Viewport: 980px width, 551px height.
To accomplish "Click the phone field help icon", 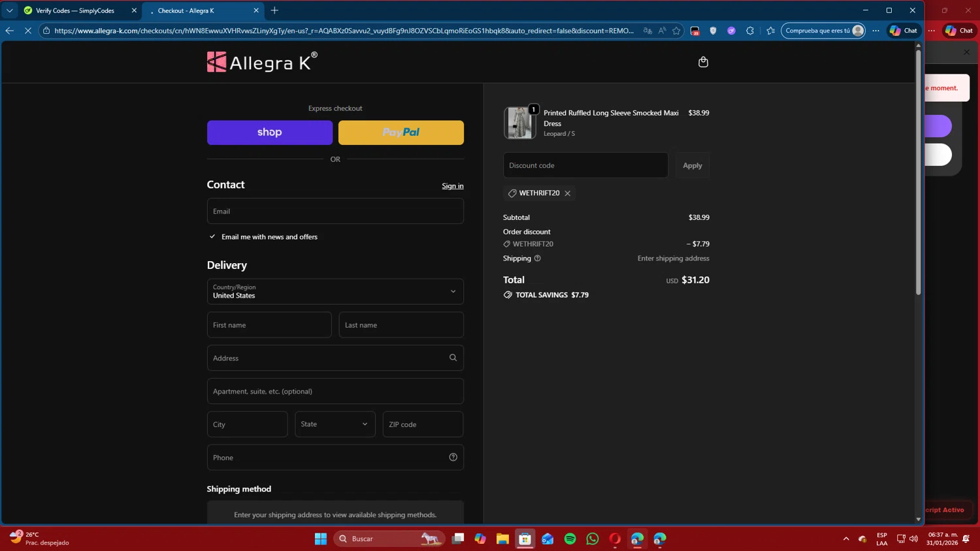I will pyautogui.click(x=453, y=457).
